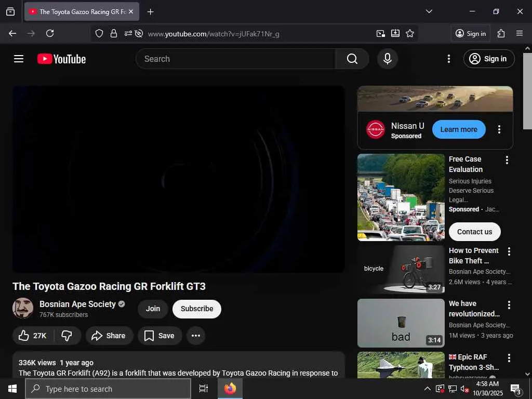Viewport: 532px width, 399px height.
Task: Open We have revolutionized video thumbnail
Action: tap(401, 323)
